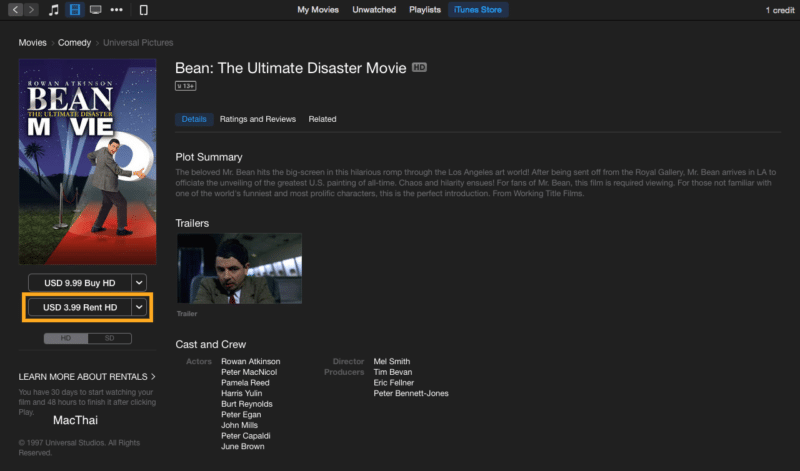Click the Plot Summary description text
Screen dimensions: 800x471
pyautogui.click(x=476, y=183)
